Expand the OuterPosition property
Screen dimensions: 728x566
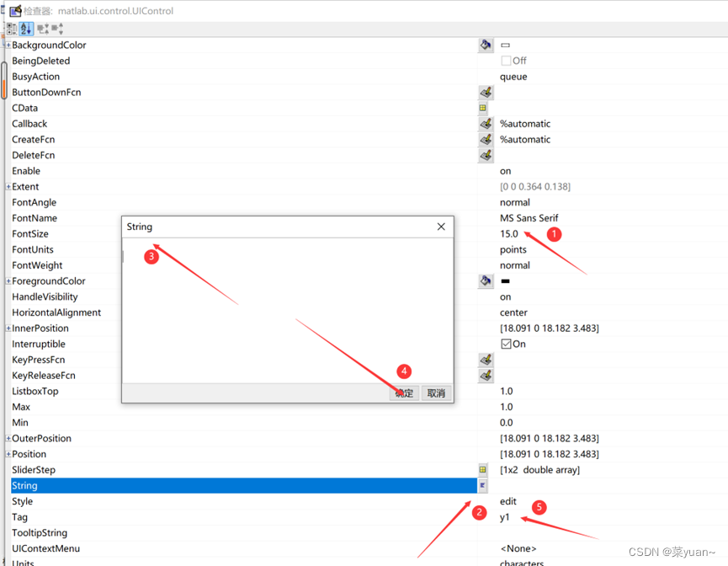[x=8, y=438]
